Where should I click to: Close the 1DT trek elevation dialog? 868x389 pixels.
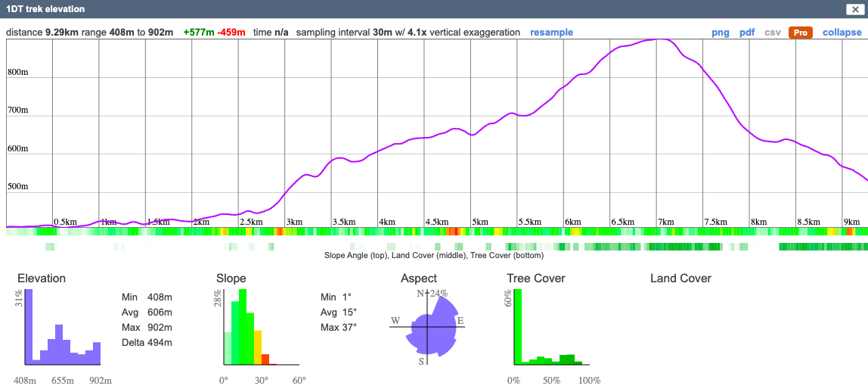point(853,9)
